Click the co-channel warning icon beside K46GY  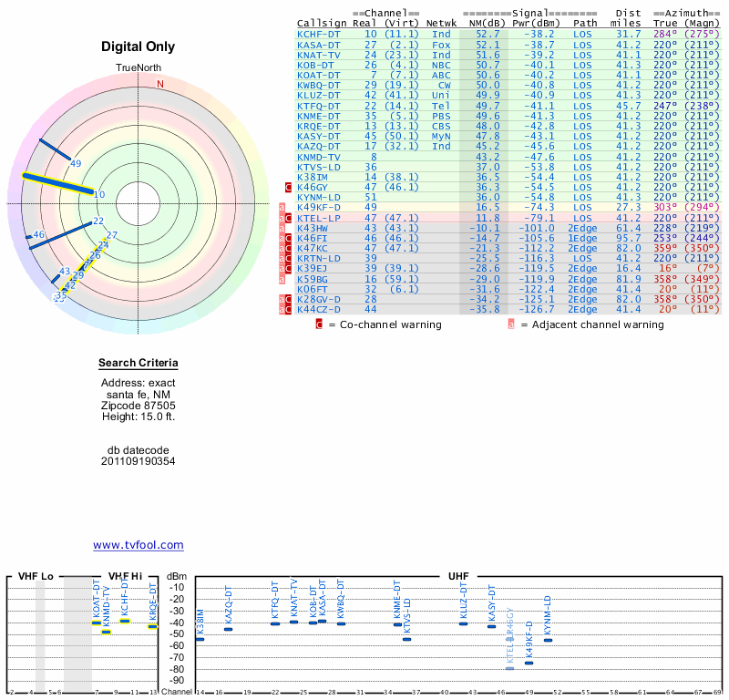tap(289, 187)
